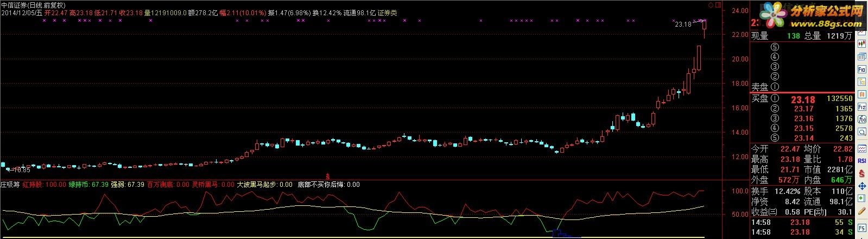Click red $ marker on chart divider
Screen dimensions: 868x239
pyautogui.click(x=328, y=175)
